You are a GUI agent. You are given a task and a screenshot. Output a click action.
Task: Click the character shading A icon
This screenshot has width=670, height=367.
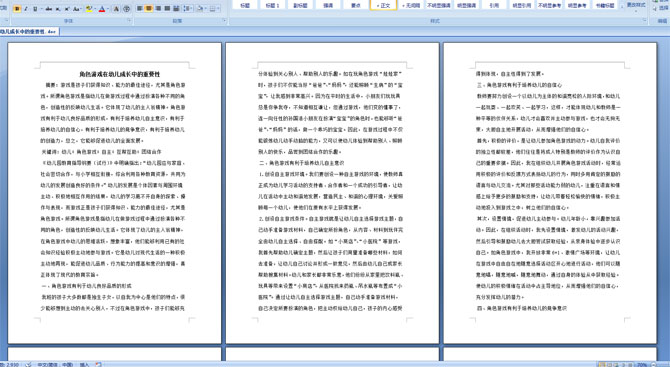[x=116, y=9]
